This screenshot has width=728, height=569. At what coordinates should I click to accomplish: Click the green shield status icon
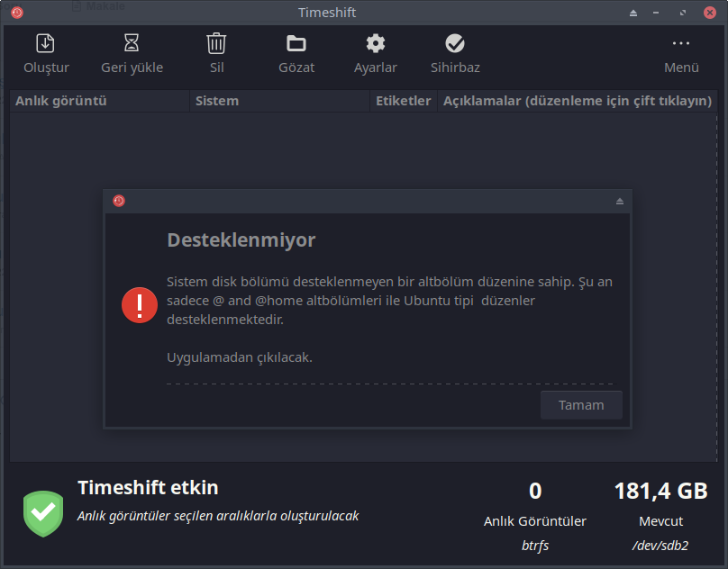43,514
